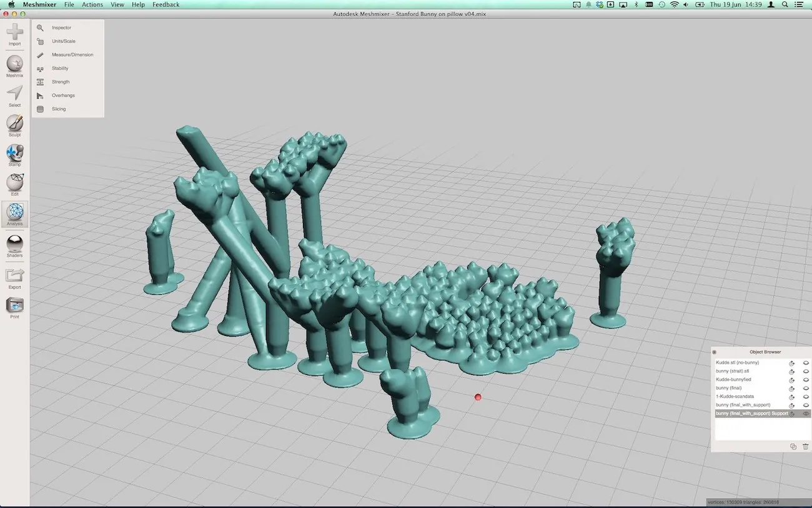Select the 1-Kudde-scandata object
The image size is (812, 508).
[735, 396]
